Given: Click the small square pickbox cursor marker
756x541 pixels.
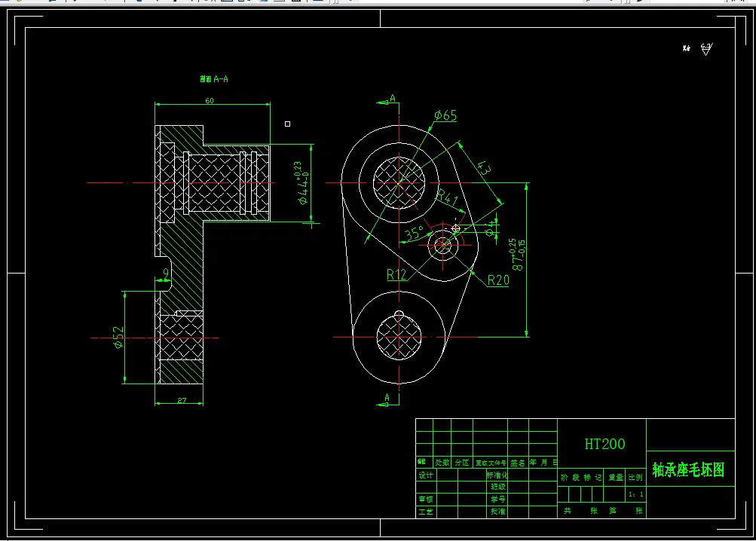Looking at the screenshot, I should click(287, 124).
